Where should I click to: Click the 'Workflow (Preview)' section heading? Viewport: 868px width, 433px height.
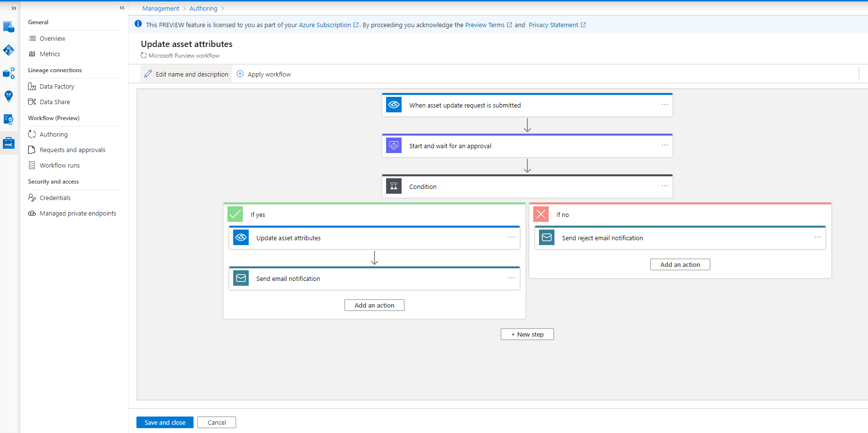(x=54, y=118)
